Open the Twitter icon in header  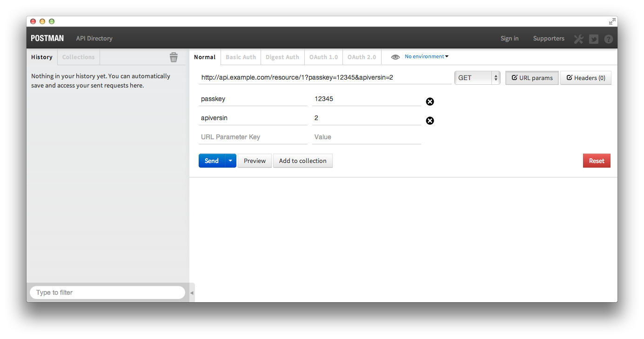pos(594,39)
